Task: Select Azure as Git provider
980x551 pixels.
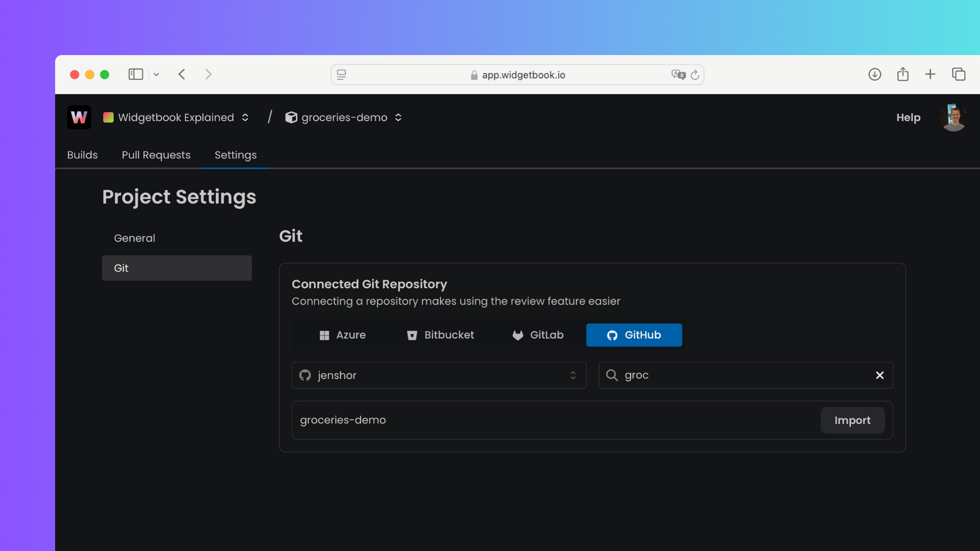Action: (x=342, y=335)
